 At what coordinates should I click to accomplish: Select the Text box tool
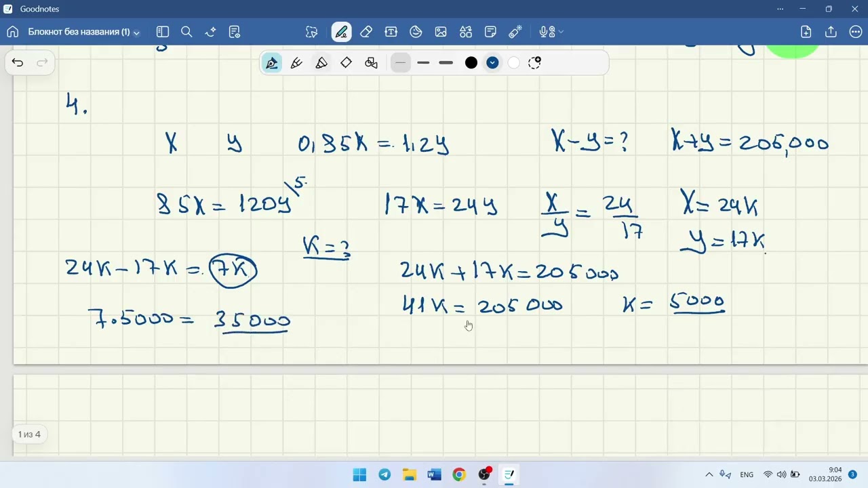point(391,32)
